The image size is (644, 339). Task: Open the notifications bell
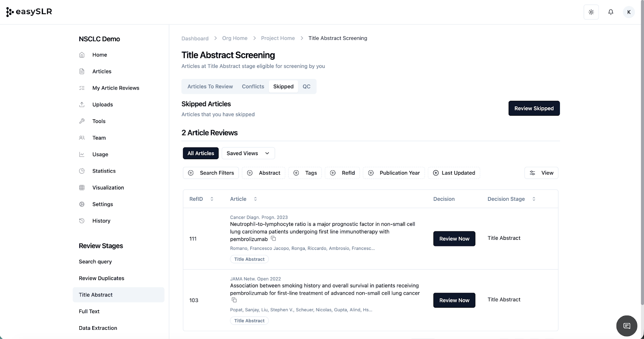pyautogui.click(x=611, y=12)
